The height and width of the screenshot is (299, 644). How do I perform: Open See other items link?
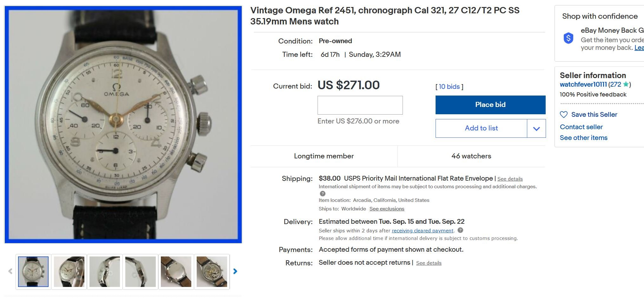[x=583, y=138]
